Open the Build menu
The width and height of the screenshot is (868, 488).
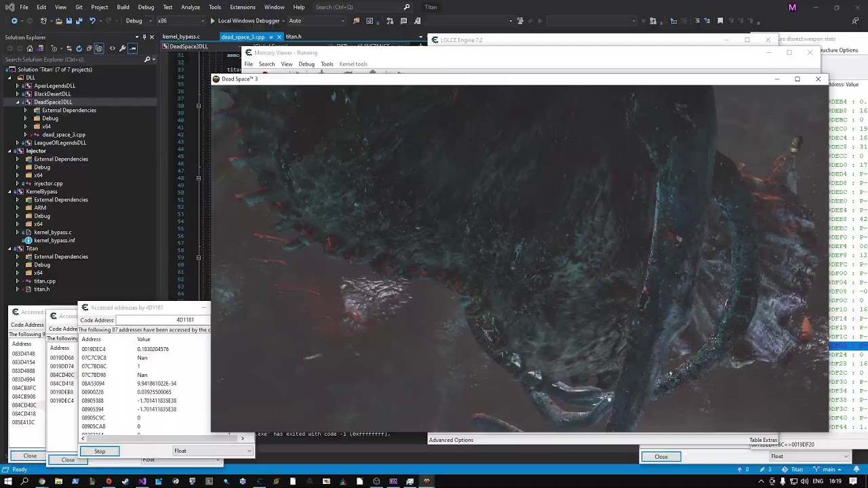tap(123, 7)
